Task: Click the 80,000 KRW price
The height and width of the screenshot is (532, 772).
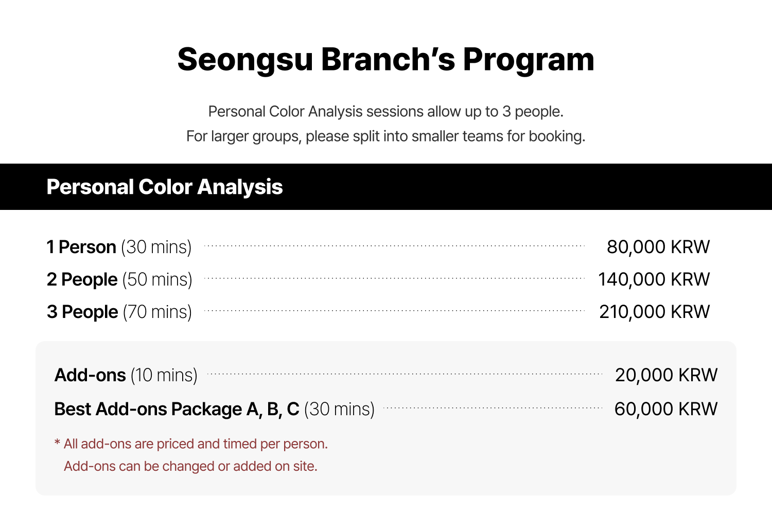Action: (x=658, y=247)
